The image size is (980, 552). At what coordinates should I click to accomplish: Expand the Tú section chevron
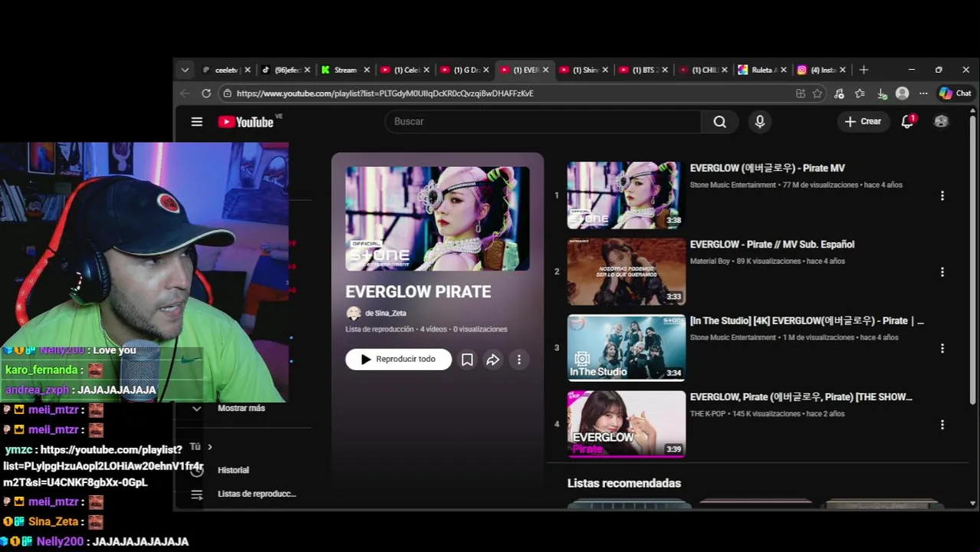point(209,447)
